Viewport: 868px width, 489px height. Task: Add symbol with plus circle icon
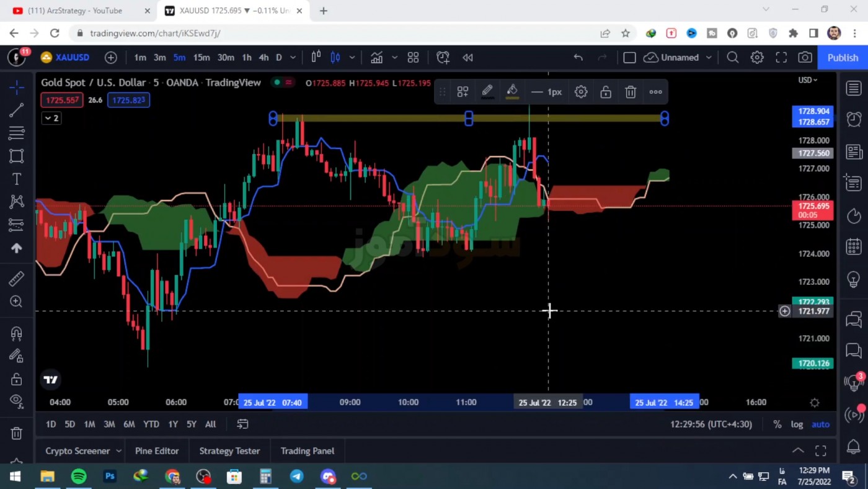(x=111, y=57)
